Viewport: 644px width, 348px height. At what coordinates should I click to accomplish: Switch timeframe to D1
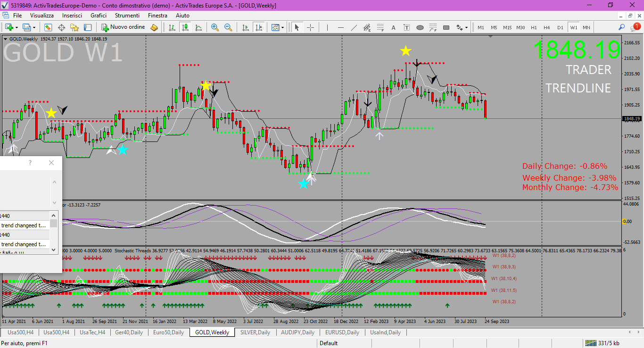point(560,27)
